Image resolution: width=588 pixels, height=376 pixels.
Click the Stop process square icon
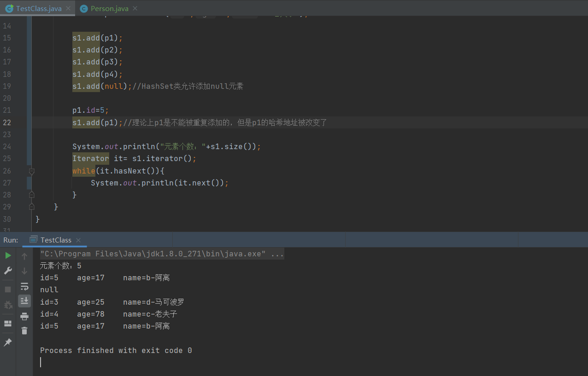(x=8, y=289)
